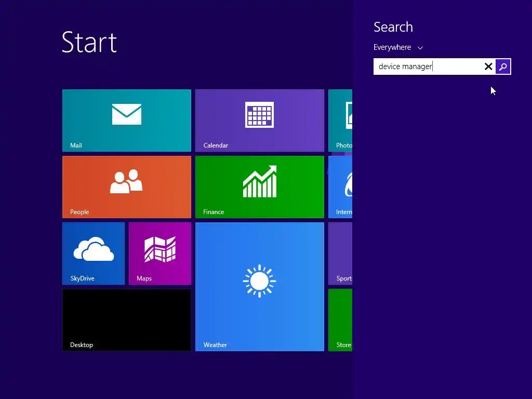Click the magnifier search button
The height and width of the screenshot is (399, 532).
click(503, 66)
